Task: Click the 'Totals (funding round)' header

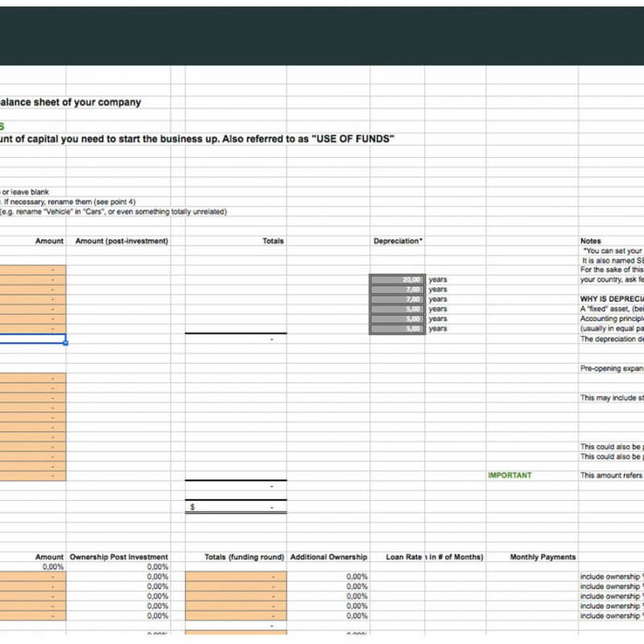Action: (x=245, y=557)
